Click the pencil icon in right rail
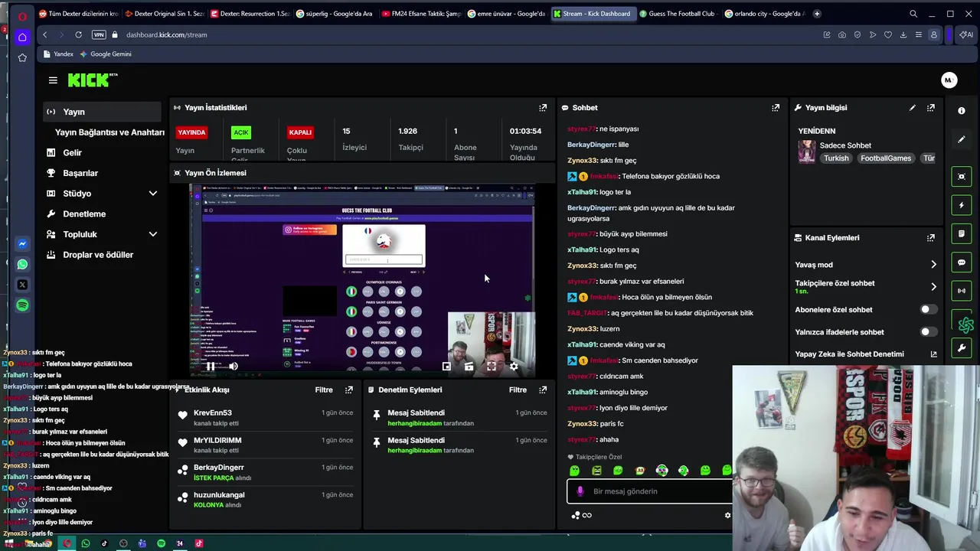980x551 pixels. [962, 140]
